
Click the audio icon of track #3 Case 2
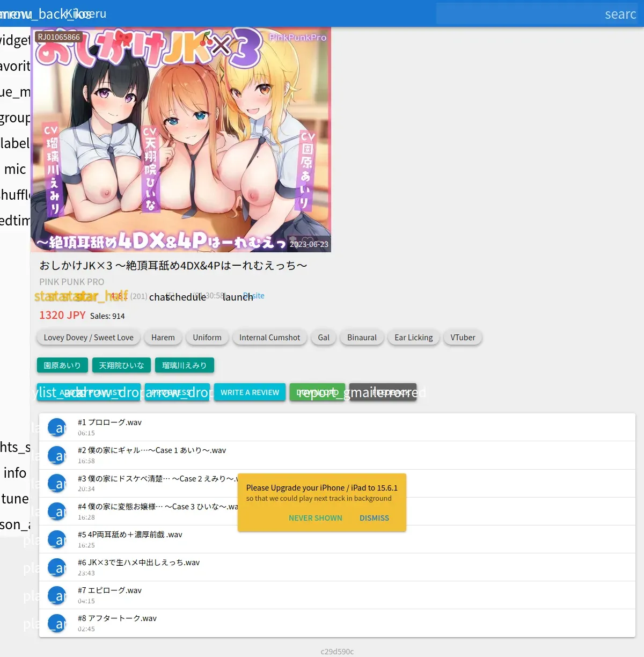coord(57,483)
